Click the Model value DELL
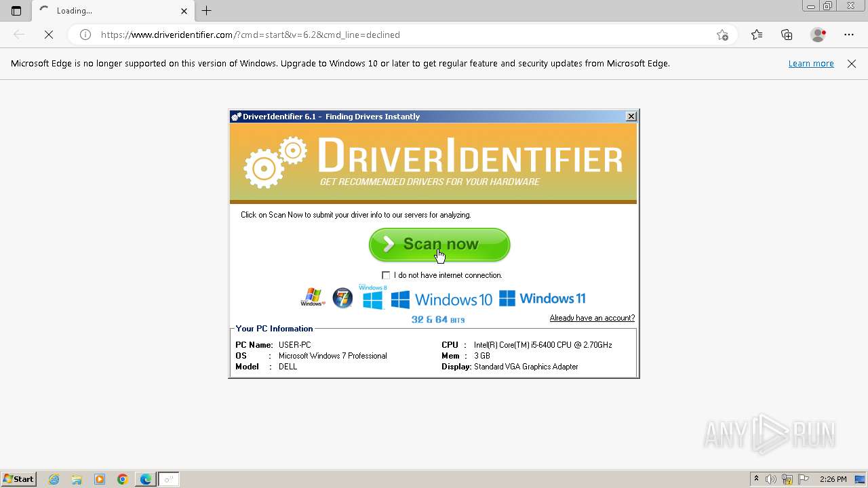Viewport: 868px width, 488px height. 288,367
